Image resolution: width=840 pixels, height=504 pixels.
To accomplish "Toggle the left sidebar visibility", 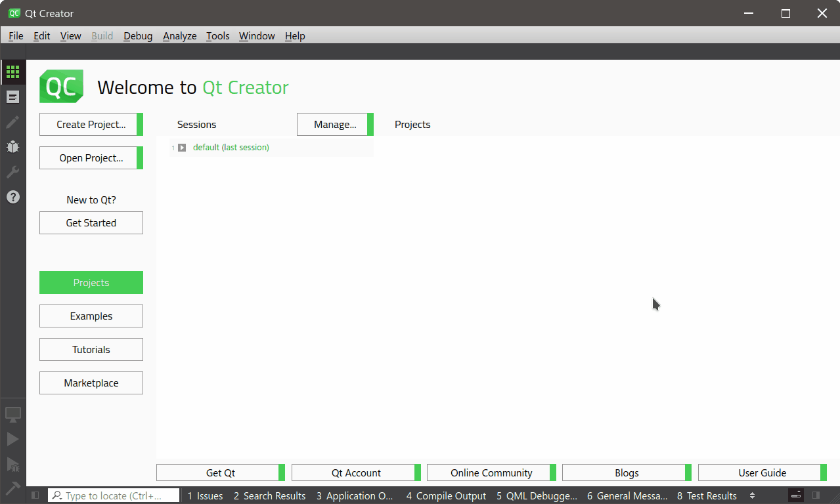I will (35, 495).
